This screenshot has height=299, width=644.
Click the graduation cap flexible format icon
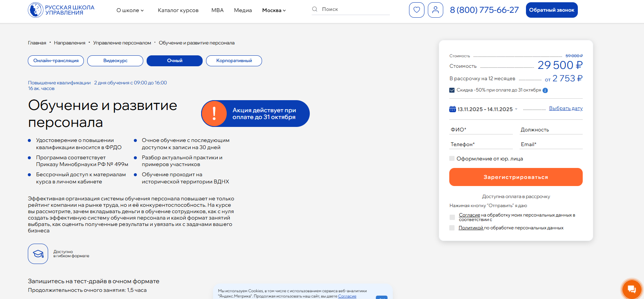[38, 254]
